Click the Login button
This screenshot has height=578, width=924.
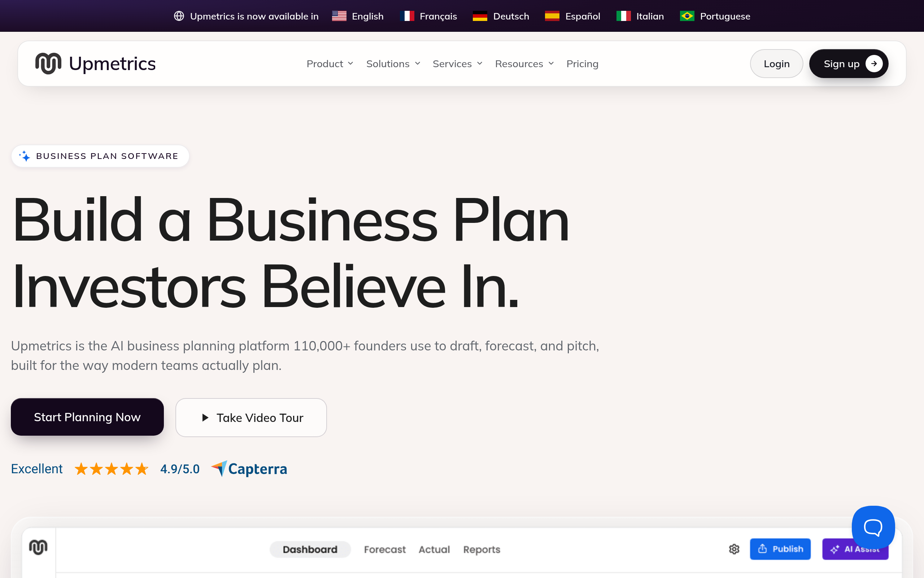777,64
